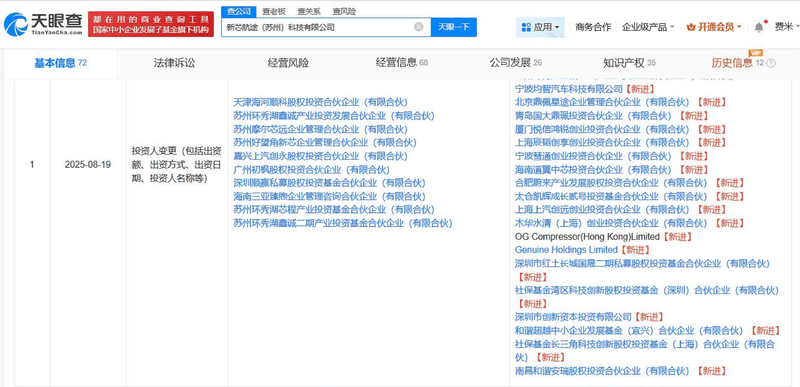
Task: Switch to the 经营风险 tab
Action: coord(288,63)
